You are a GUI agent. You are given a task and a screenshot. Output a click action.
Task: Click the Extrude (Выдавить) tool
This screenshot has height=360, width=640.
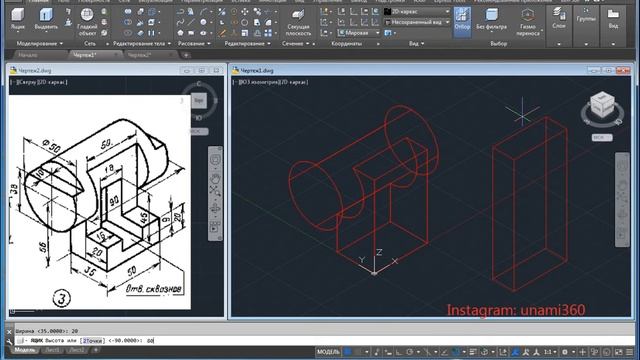pos(46,19)
